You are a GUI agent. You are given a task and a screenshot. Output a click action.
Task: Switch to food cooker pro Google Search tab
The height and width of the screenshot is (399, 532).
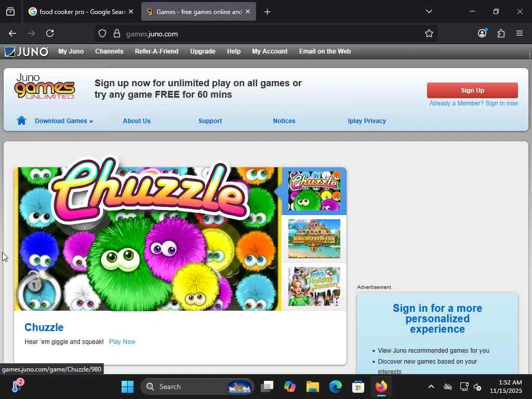[81, 12]
